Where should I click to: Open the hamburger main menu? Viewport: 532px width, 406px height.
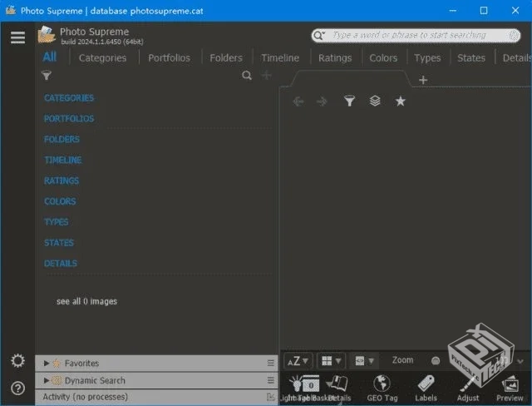coord(17,37)
